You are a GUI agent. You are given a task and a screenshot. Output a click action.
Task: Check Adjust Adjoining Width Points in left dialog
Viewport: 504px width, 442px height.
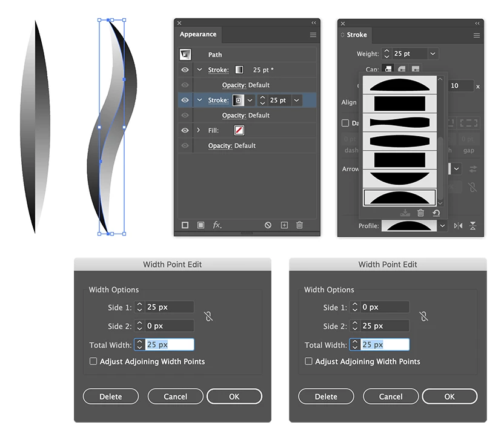click(93, 361)
